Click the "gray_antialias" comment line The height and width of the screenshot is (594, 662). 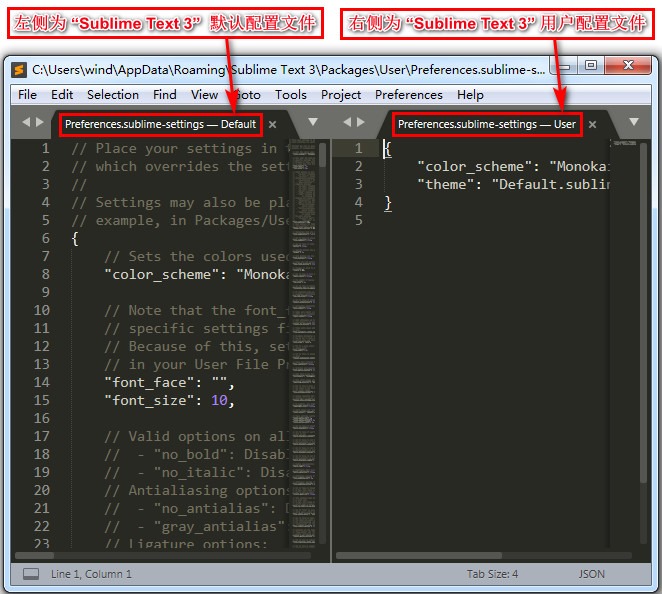pos(197,526)
